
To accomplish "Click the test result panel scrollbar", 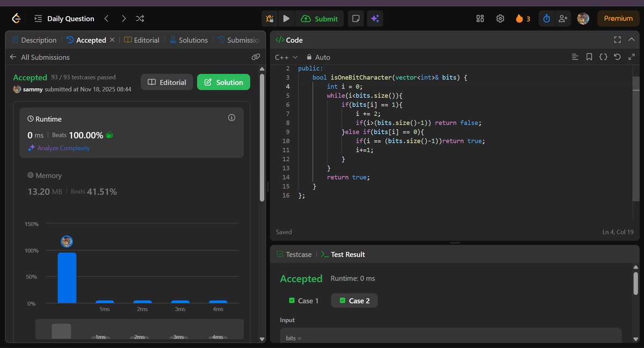I will (636, 283).
